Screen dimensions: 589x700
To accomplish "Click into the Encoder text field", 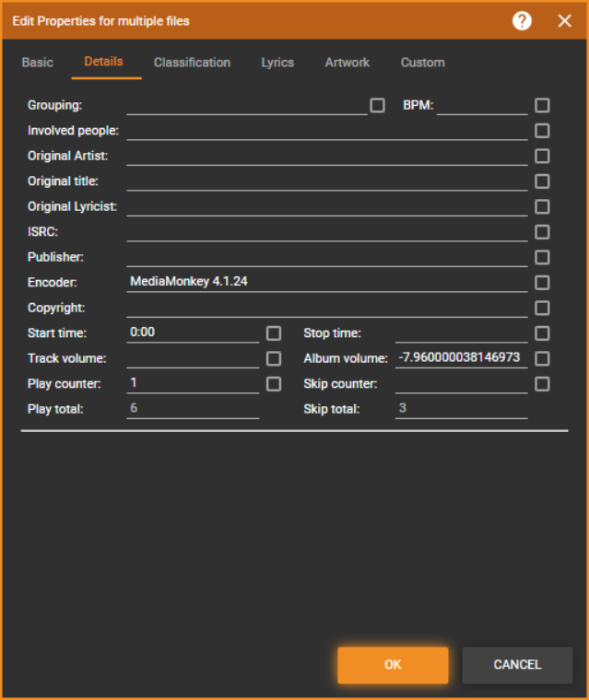I will (x=326, y=282).
